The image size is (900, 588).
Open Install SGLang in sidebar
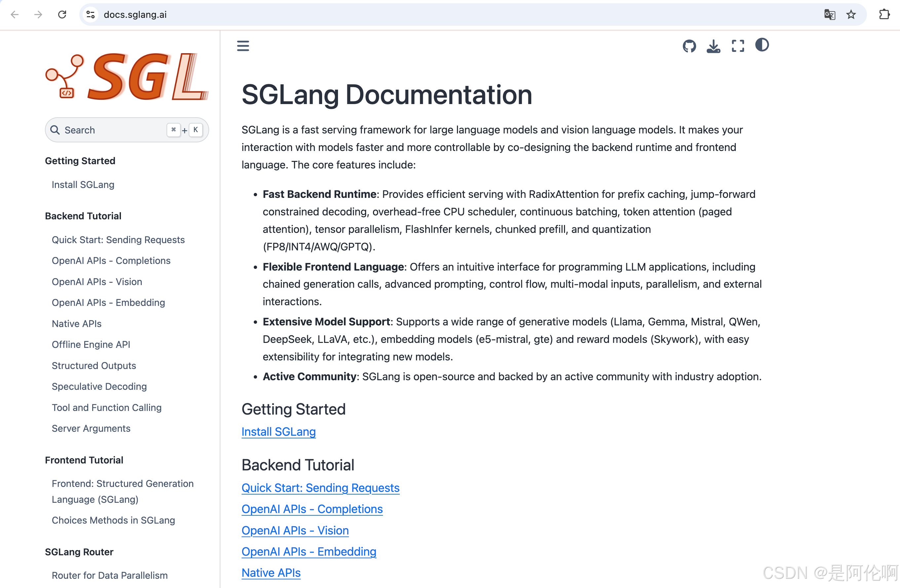pos(83,185)
